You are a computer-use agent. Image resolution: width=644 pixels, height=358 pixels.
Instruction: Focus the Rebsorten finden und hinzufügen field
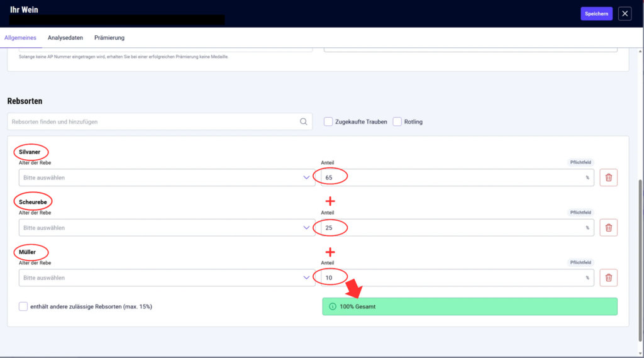(x=159, y=121)
